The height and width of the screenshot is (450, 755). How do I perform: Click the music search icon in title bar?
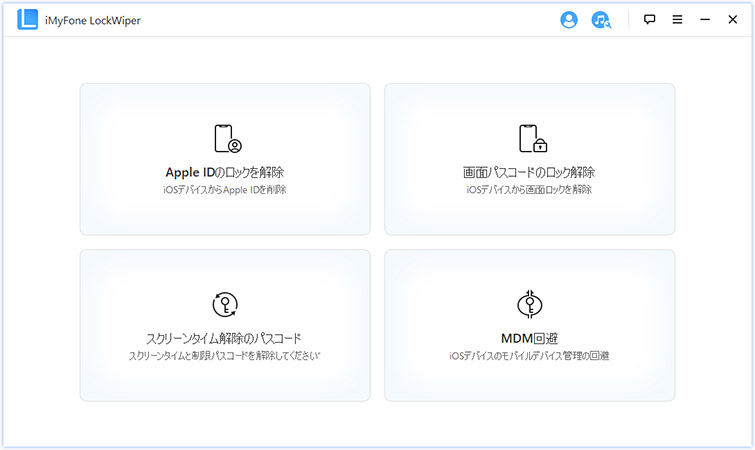(x=601, y=20)
